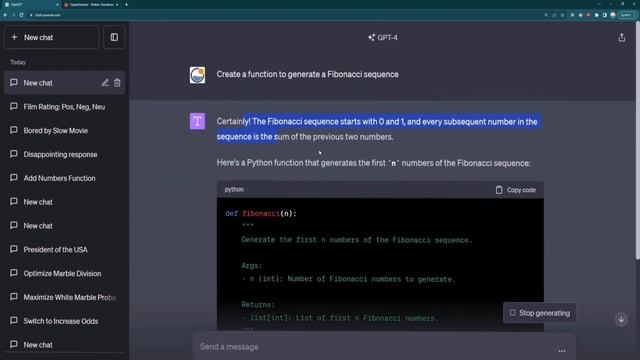Viewport: 640px width, 360px height.
Task: Click the chat bubble icon beside Disappointing response
Action: [14, 154]
